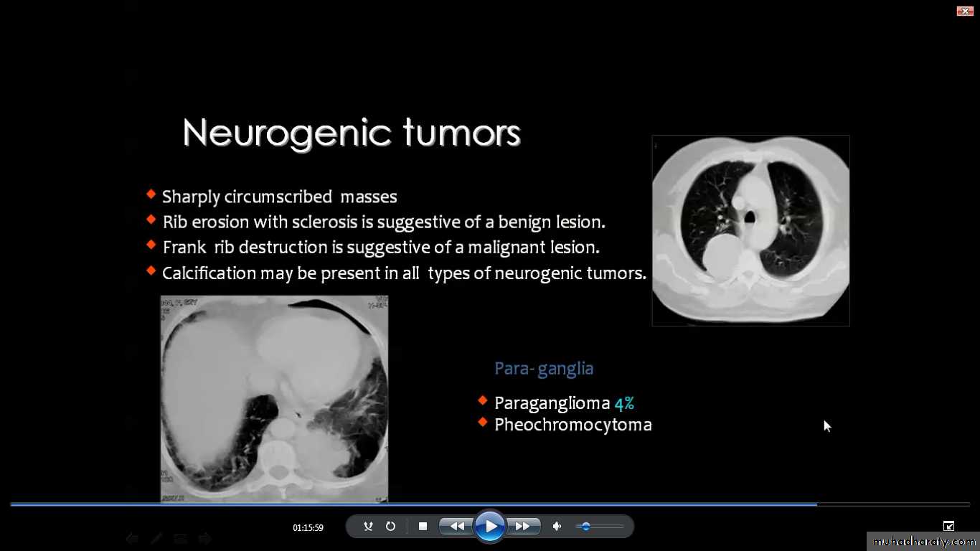The image size is (980, 551).
Task: Click the chest CT image at upper right
Action: point(750,230)
